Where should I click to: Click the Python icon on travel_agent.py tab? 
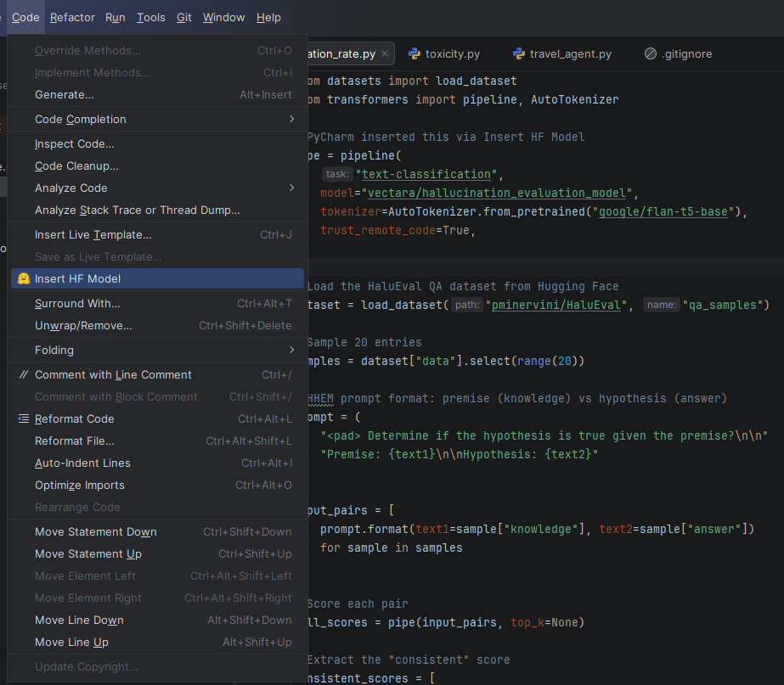coord(519,54)
